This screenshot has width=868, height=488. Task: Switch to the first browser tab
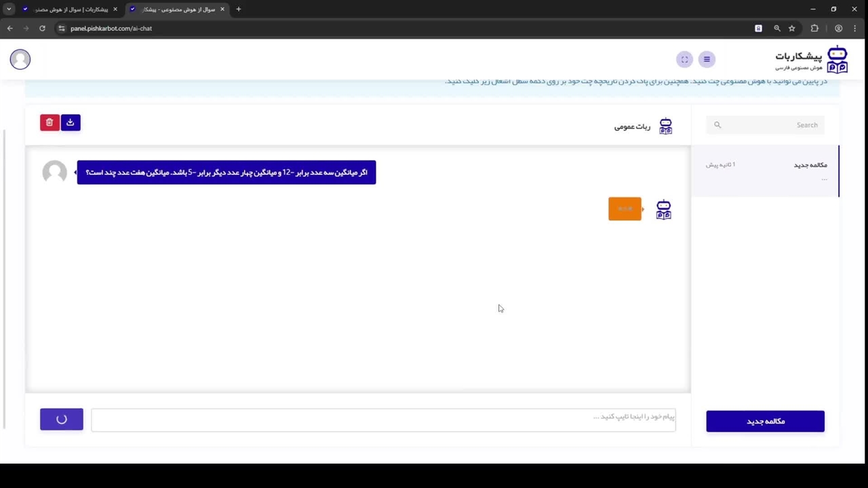(70, 9)
